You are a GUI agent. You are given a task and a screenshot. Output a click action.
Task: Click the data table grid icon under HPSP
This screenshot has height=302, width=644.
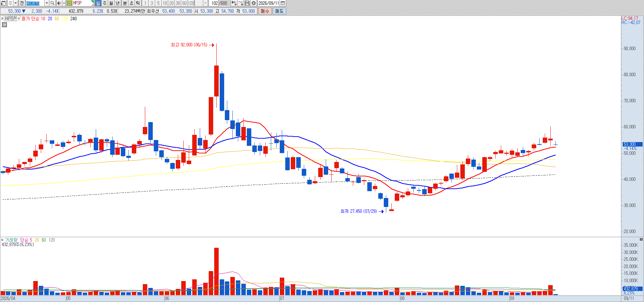pos(4,25)
